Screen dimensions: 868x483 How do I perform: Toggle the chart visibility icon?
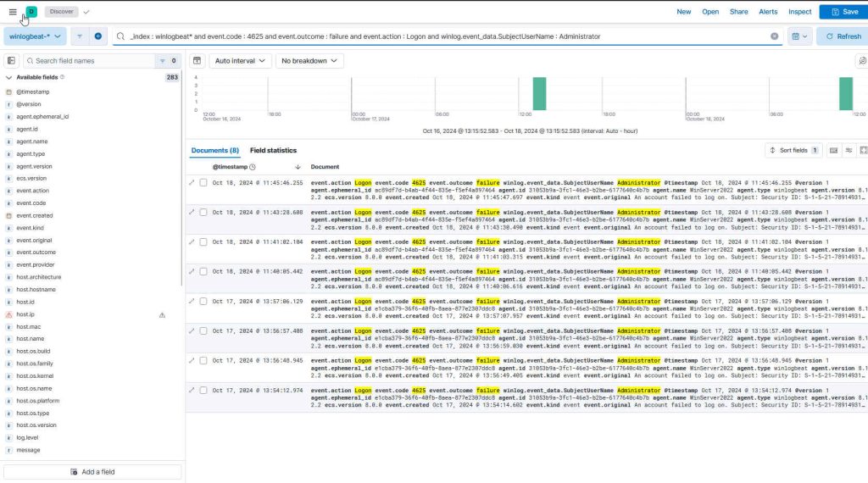tap(197, 61)
